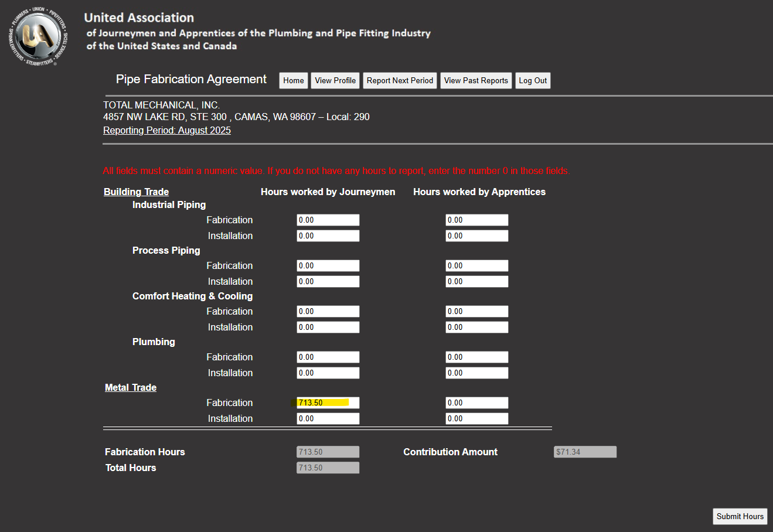Open the View Profile page
The image size is (773, 532).
tap(335, 81)
